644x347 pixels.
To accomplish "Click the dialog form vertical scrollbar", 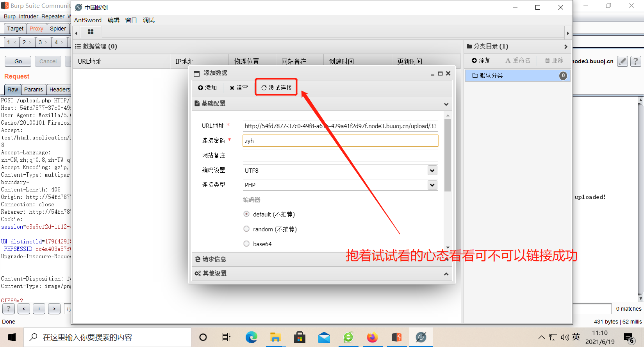I will [x=448, y=156].
